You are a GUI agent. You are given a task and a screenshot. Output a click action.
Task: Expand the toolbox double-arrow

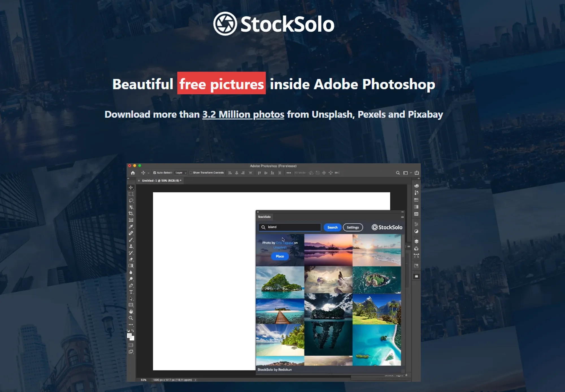(x=128, y=179)
